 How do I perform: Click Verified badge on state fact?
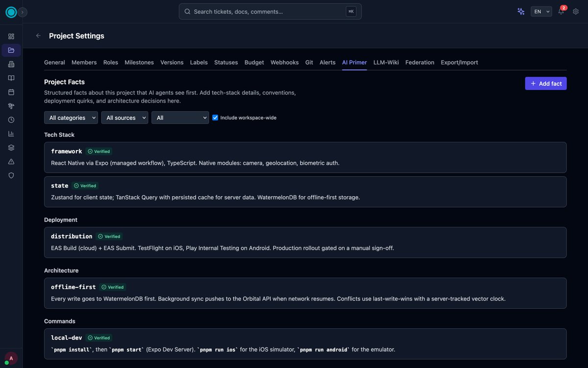point(85,186)
